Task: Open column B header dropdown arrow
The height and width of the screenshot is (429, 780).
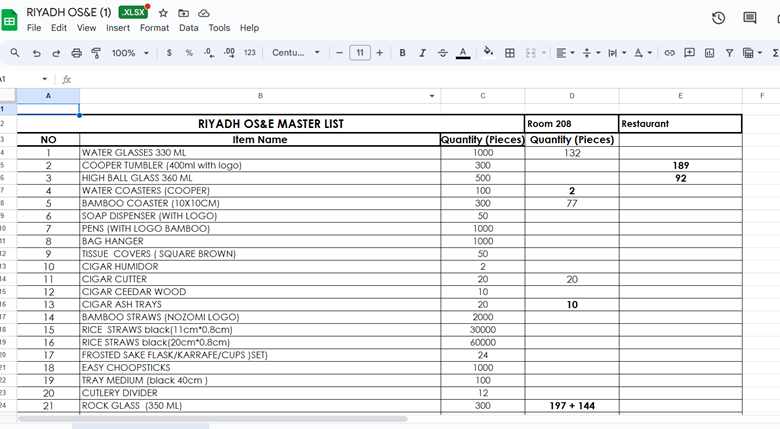Action: (x=432, y=96)
